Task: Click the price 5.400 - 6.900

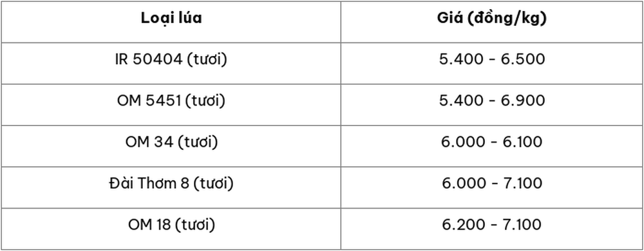Action: point(492,101)
